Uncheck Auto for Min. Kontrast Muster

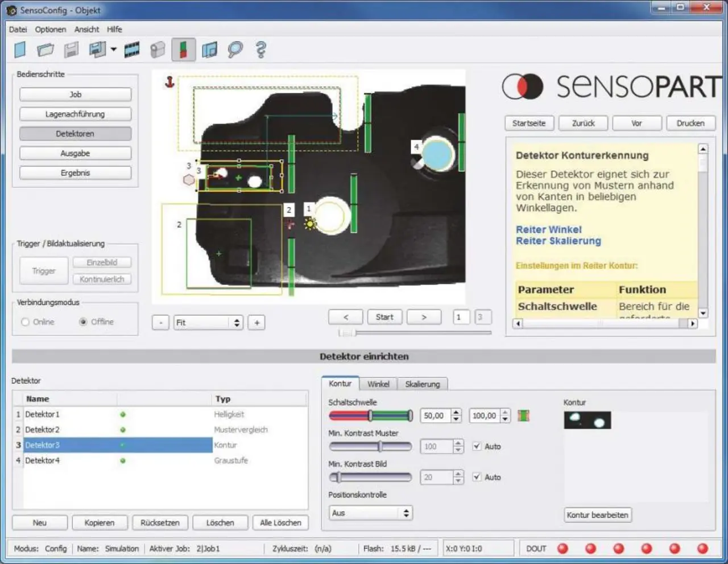(x=477, y=446)
